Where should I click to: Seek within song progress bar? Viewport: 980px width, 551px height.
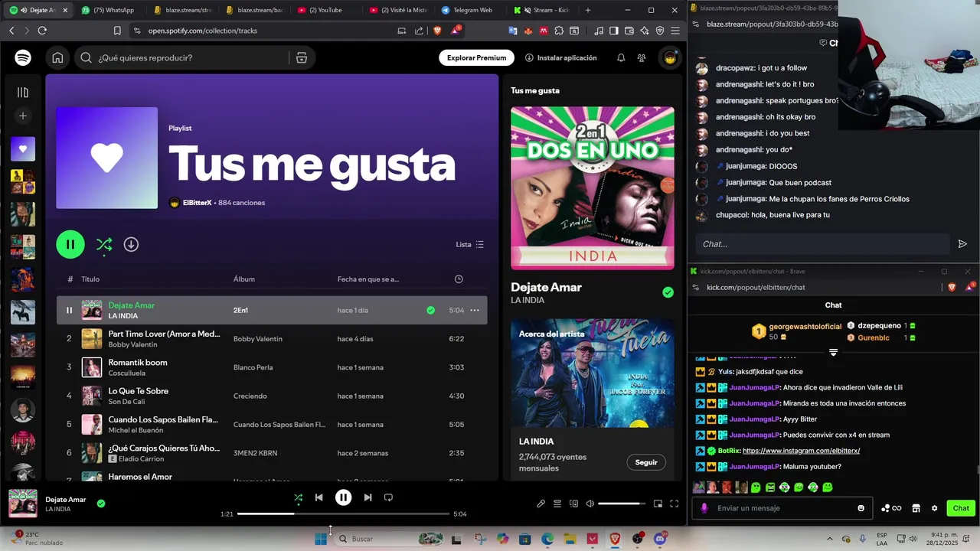click(x=343, y=514)
